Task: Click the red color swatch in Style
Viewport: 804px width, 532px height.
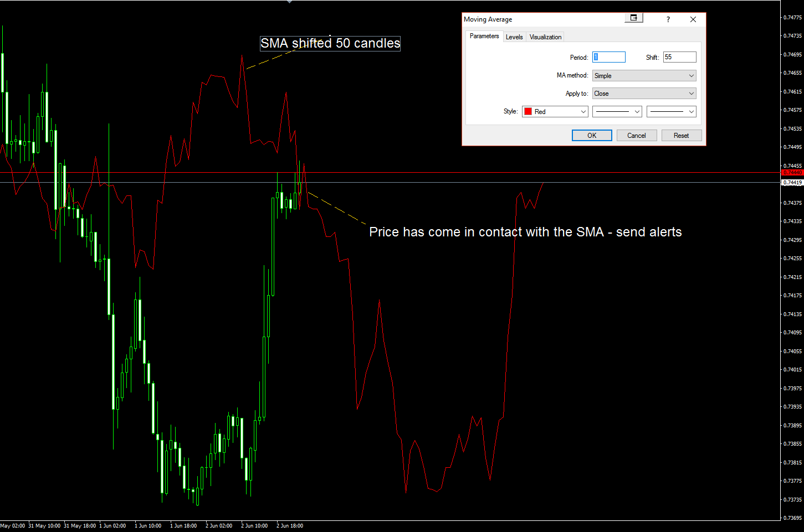Action: 528,112
